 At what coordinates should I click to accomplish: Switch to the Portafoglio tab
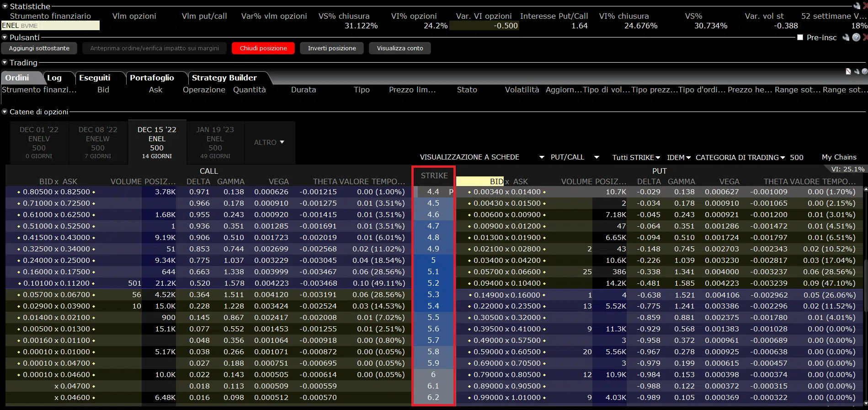(152, 78)
